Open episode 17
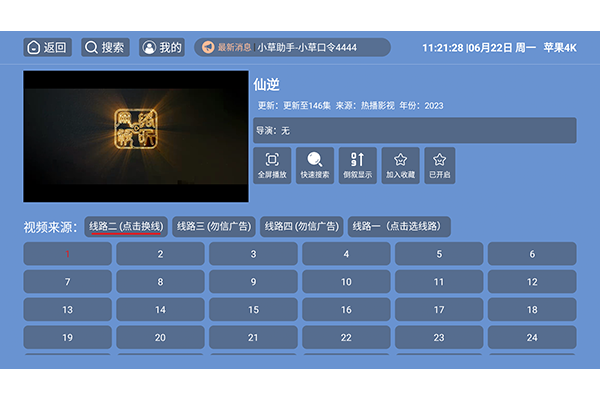Screen dimensions: 600x400 pos(439,310)
